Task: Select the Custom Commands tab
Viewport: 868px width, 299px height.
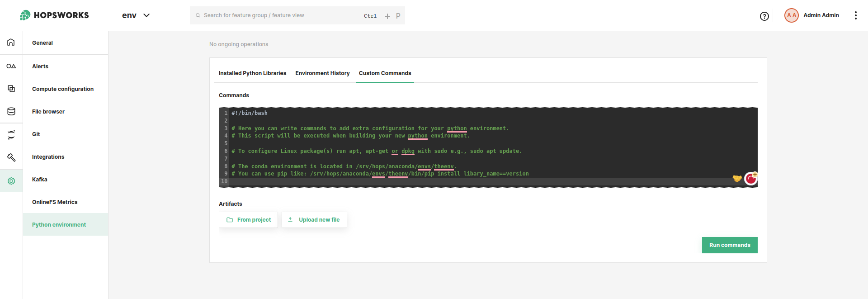Action: (385, 73)
